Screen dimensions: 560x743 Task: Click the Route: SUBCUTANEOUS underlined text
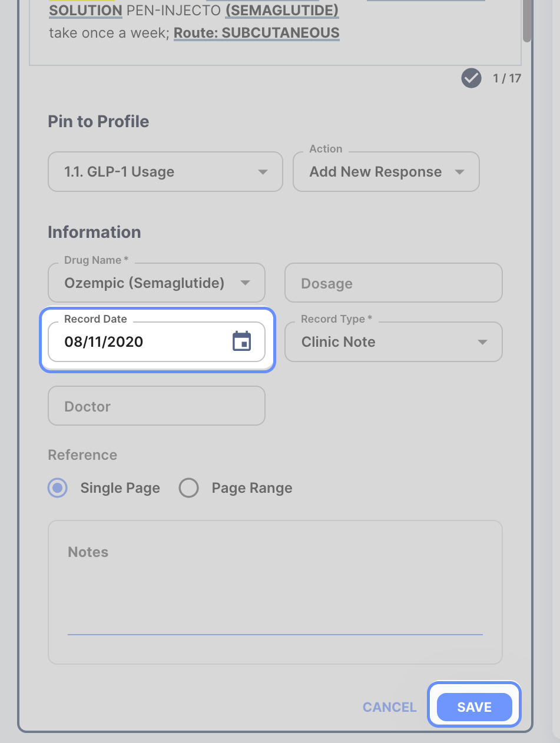pyautogui.click(x=257, y=33)
